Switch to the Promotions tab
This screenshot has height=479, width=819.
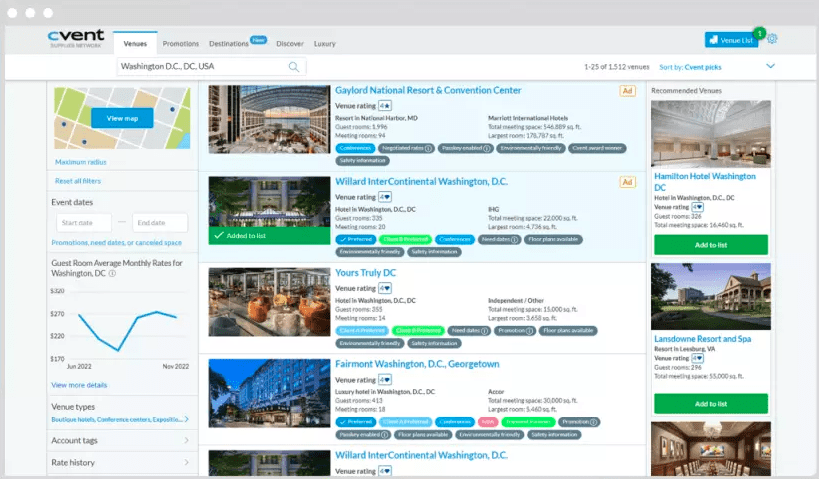(x=181, y=43)
